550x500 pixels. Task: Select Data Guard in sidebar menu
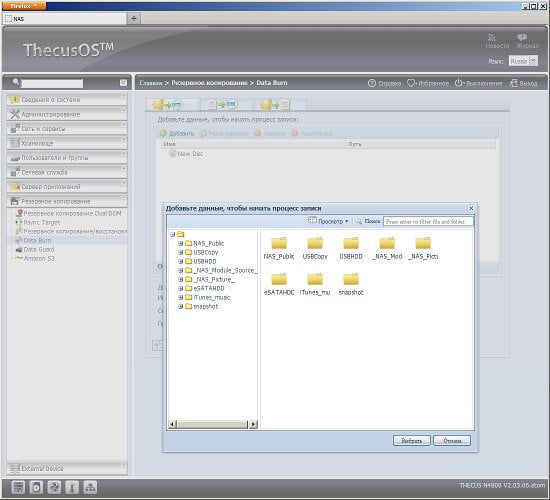(x=39, y=249)
